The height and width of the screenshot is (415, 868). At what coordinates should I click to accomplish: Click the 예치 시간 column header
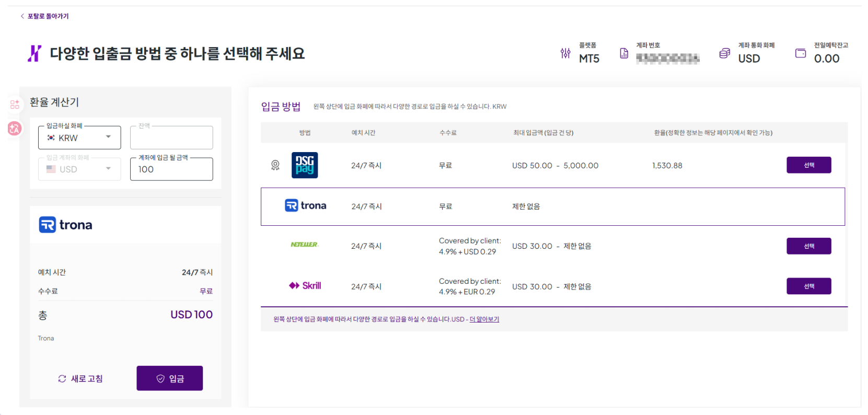click(363, 133)
